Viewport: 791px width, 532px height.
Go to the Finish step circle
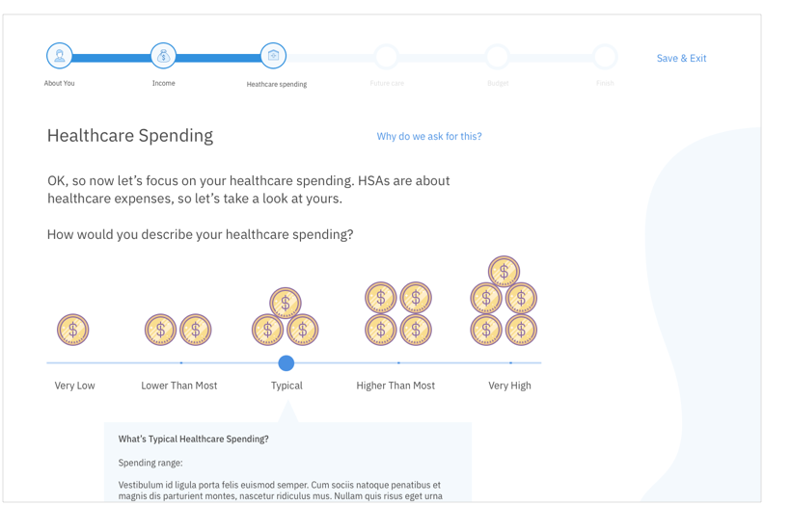tap(605, 57)
